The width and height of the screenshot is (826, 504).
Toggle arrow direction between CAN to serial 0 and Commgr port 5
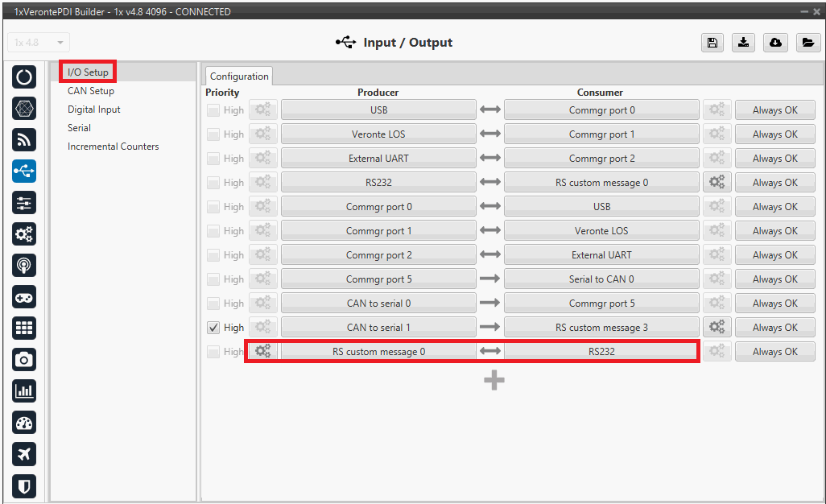click(x=490, y=304)
